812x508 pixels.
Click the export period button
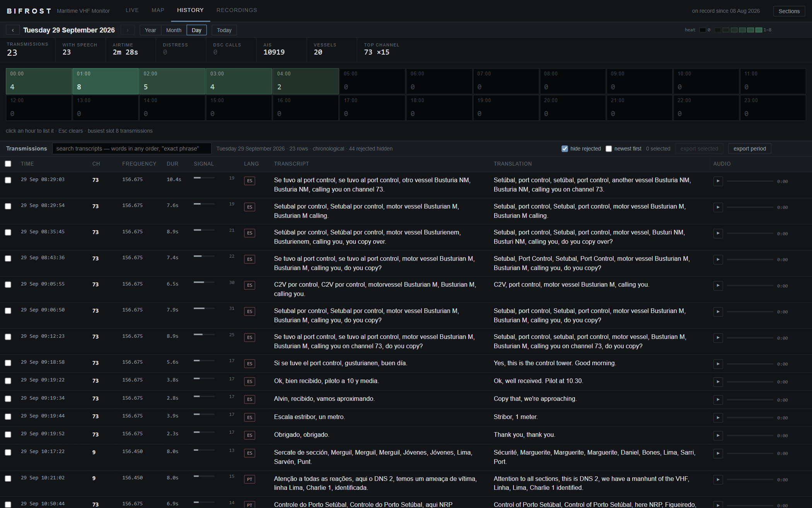(750, 149)
